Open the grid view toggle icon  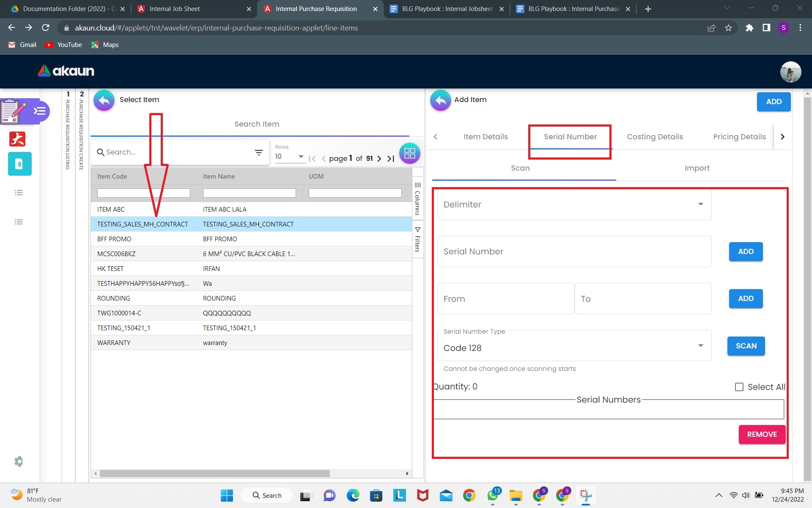tap(409, 153)
